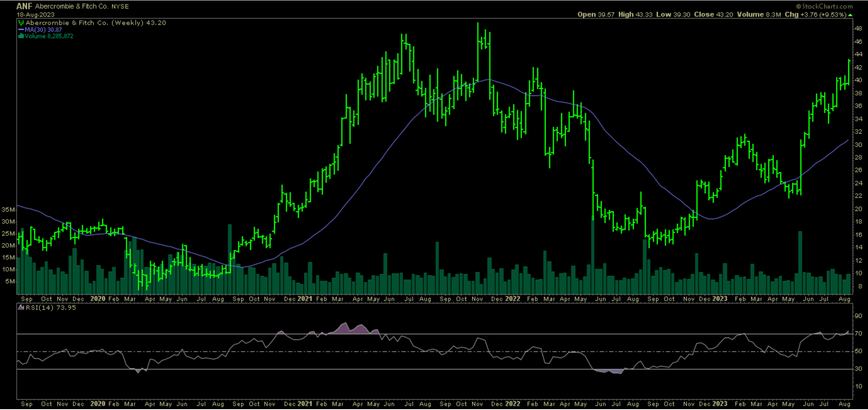The image size is (868, 410).
Task: Click the RSI(14) indicator legend icon
Action: 21,307
